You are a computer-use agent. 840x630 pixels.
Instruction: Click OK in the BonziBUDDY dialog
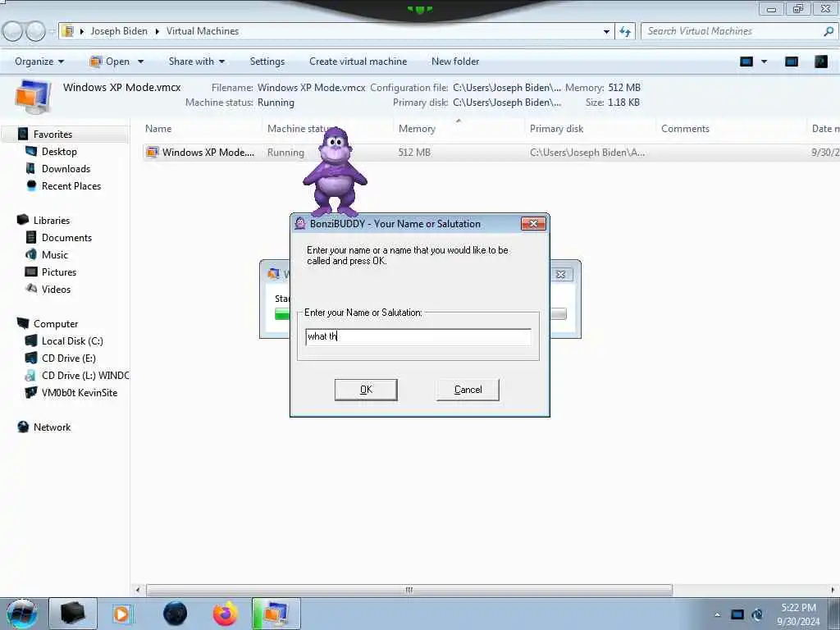click(x=366, y=390)
